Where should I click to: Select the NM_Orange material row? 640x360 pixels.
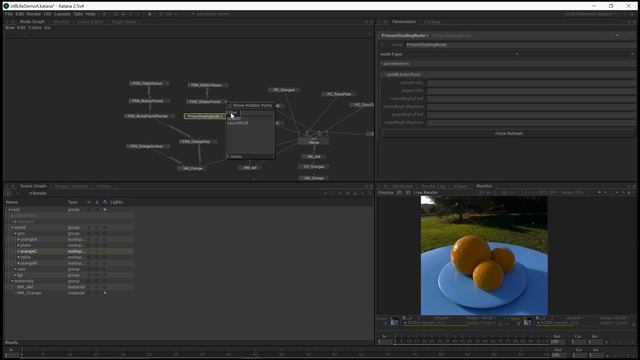pos(69,293)
